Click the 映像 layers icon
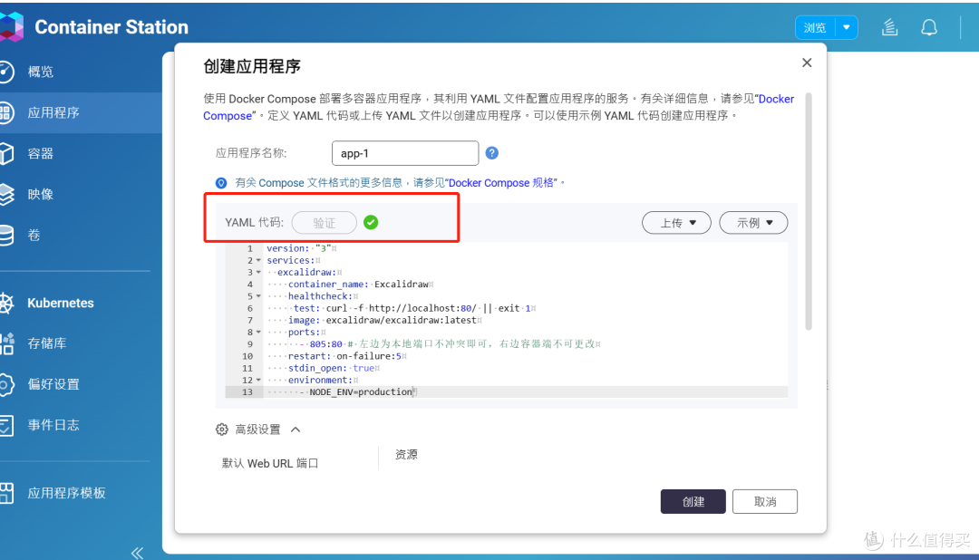979x560 pixels. click(x=5, y=194)
